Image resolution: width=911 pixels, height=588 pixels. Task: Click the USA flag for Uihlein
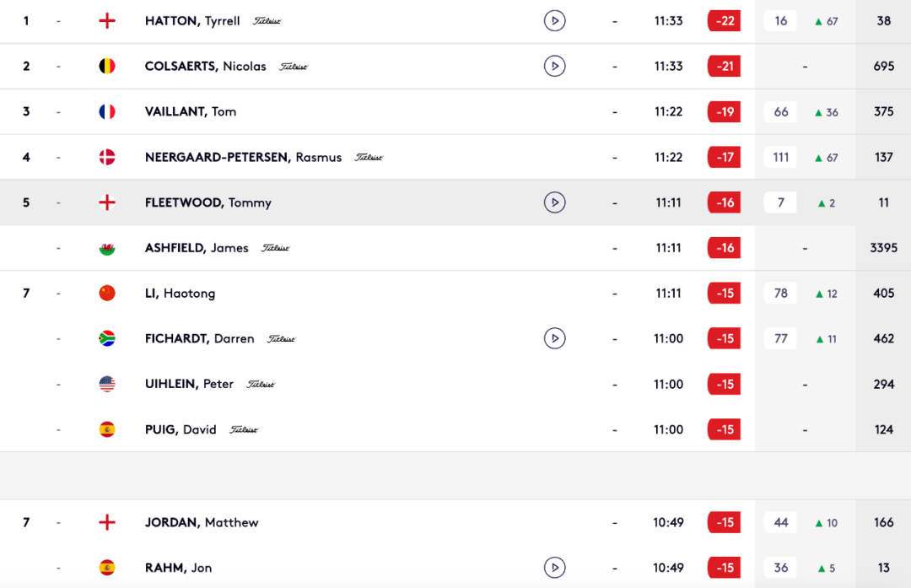107,384
